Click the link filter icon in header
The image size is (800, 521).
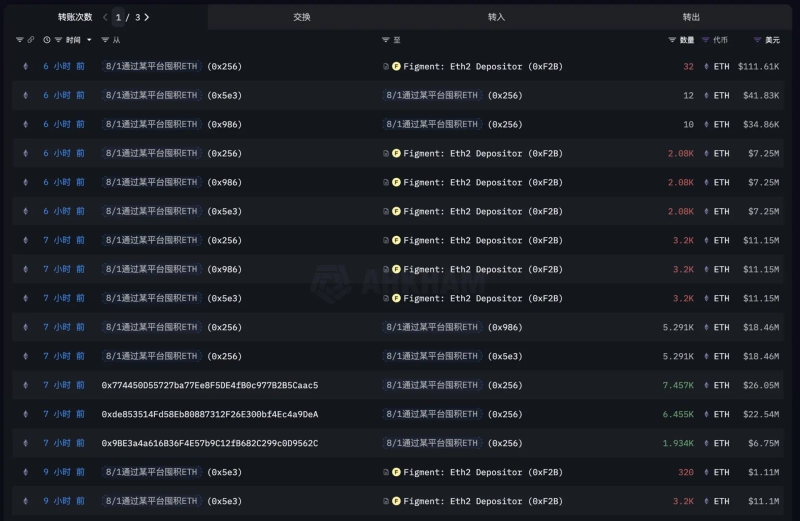point(31,40)
